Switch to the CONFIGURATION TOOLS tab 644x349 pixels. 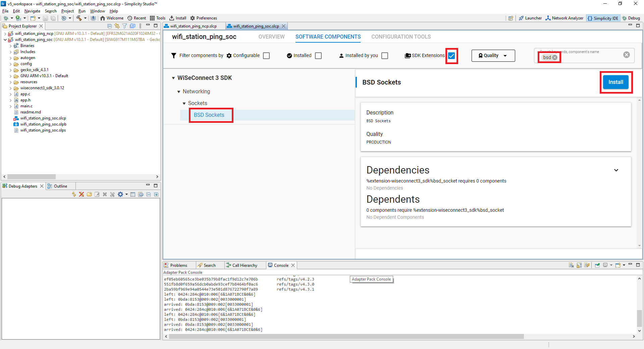tap(400, 37)
